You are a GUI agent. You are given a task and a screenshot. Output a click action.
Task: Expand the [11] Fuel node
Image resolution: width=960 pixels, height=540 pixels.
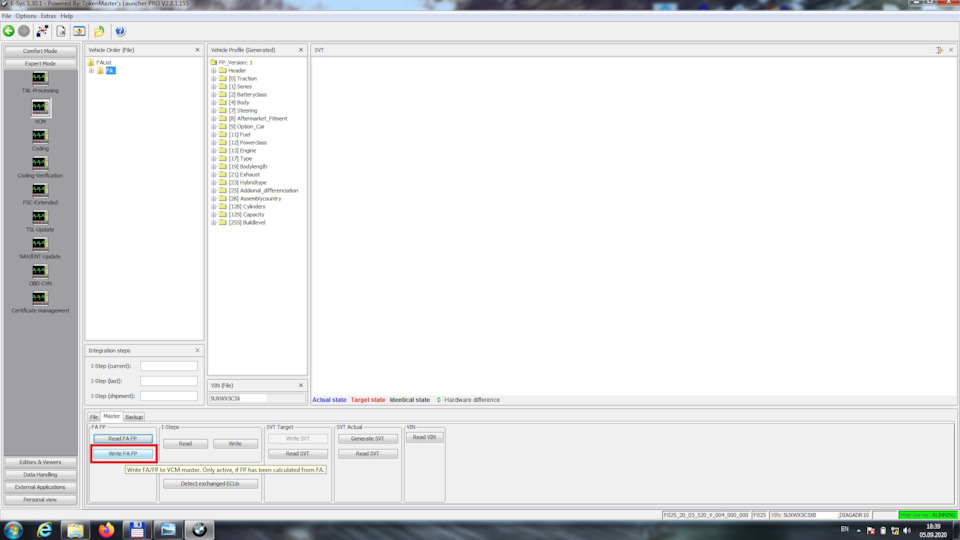pyautogui.click(x=214, y=134)
